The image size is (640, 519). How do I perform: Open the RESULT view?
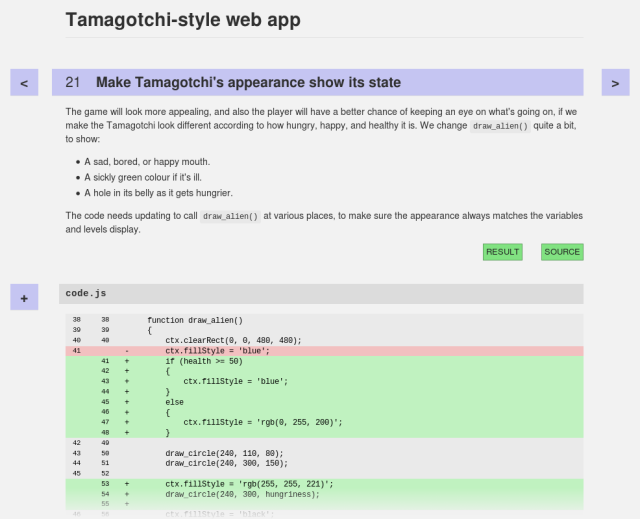pyautogui.click(x=502, y=252)
